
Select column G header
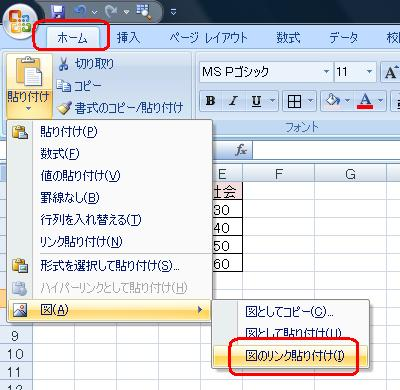pos(350,174)
